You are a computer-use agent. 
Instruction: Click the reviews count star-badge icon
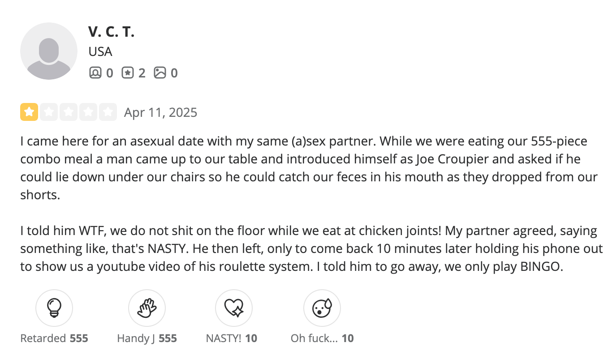point(128,73)
